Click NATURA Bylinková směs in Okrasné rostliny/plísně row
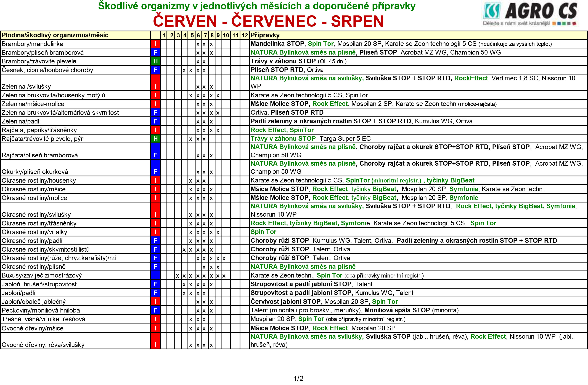Image resolution: width=588 pixels, height=385 pixels. point(303,266)
